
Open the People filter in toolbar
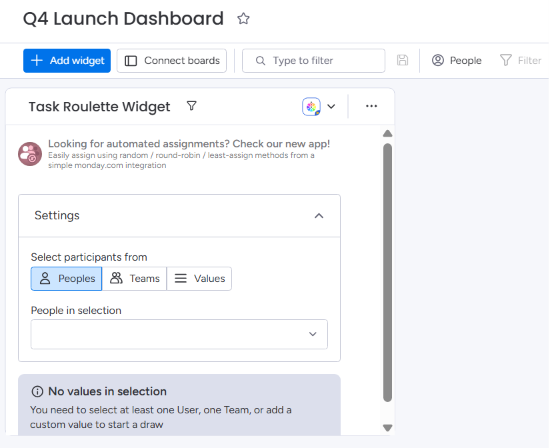click(457, 61)
